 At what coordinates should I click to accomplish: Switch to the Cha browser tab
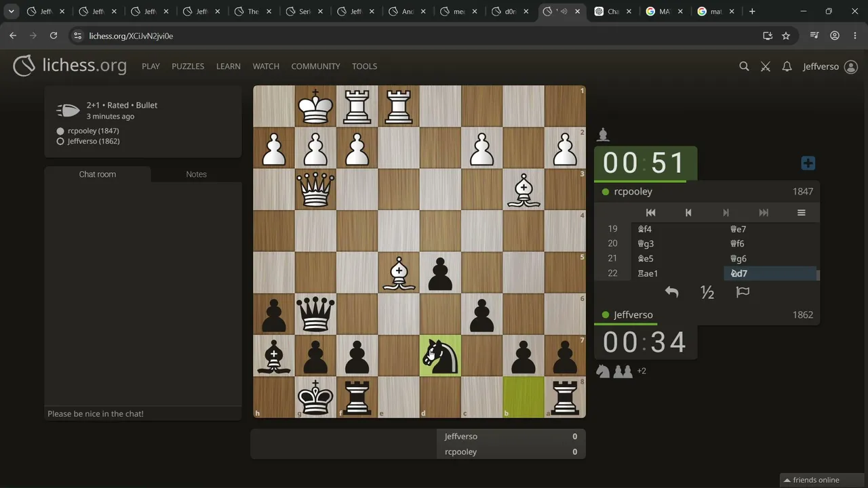point(614,12)
